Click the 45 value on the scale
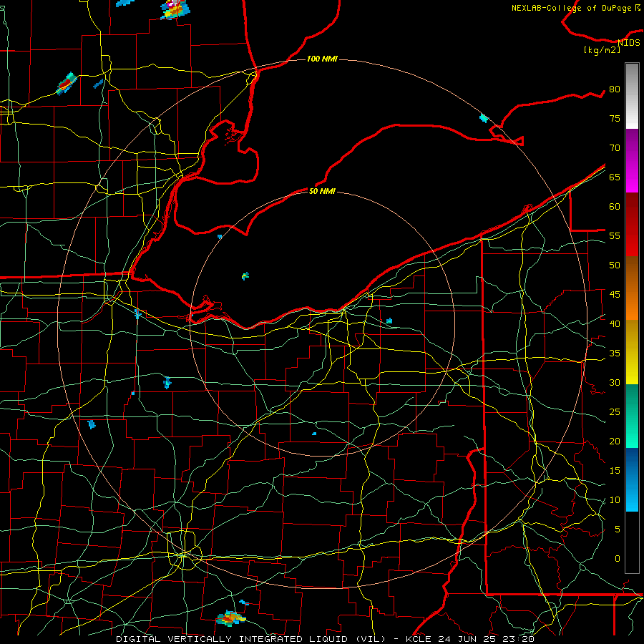 [615, 295]
